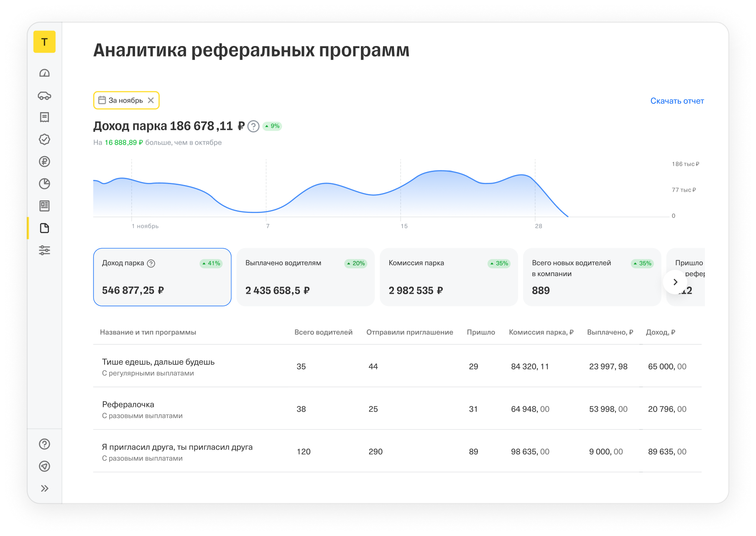Open the pie chart icon in sidebar
Screen dimensions: 756x536
[x=44, y=184]
